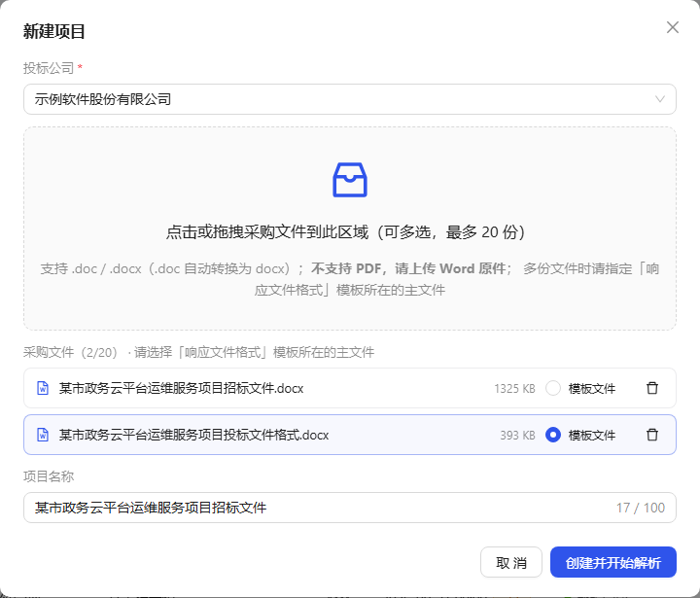700x598 pixels.
Task: Open the 投标公司 dropdown
Action: 350,99
